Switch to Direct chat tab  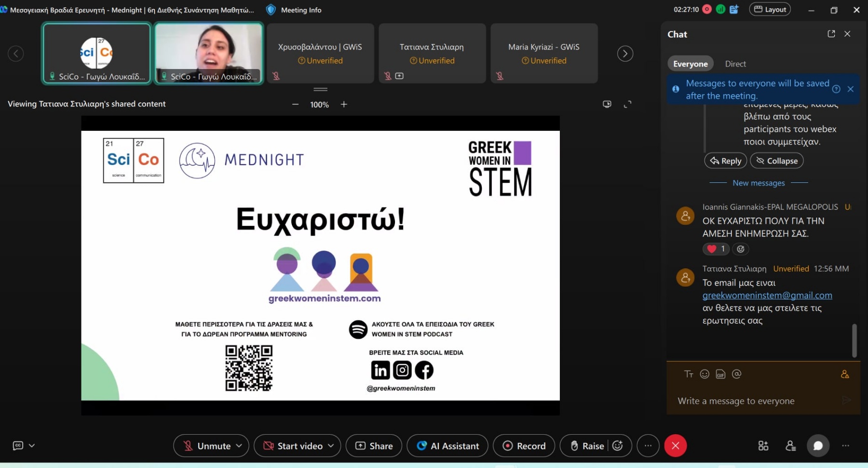pyautogui.click(x=735, y=64)
